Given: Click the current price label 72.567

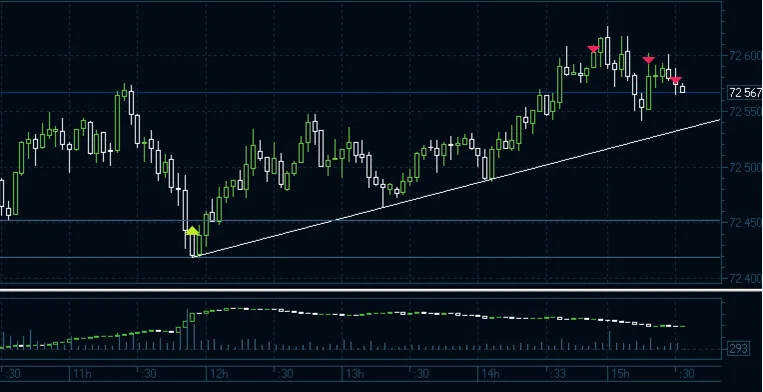Looking at the screenshot, I should (x=745, y=93).
